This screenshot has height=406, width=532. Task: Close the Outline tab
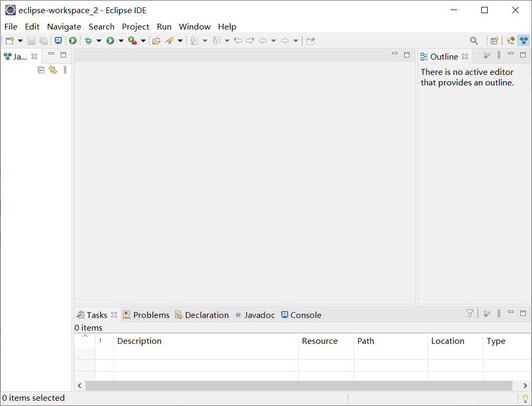click(465, 56)
